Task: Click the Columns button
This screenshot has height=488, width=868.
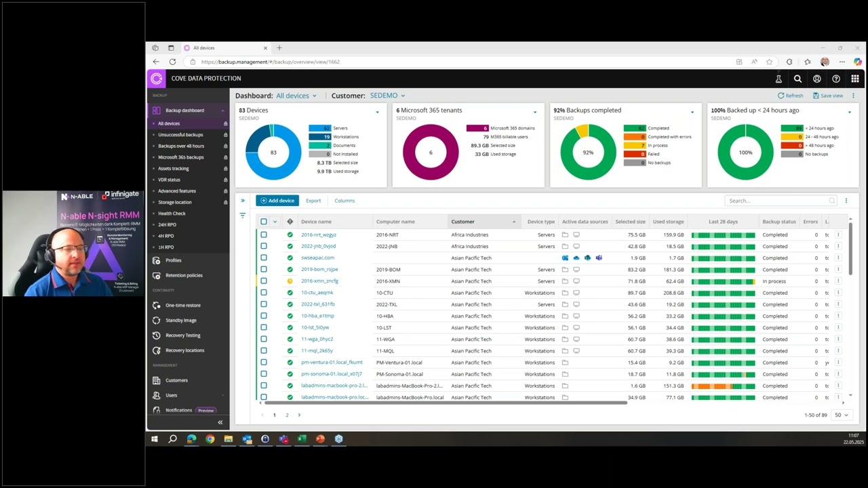Action: click(344, 201)
